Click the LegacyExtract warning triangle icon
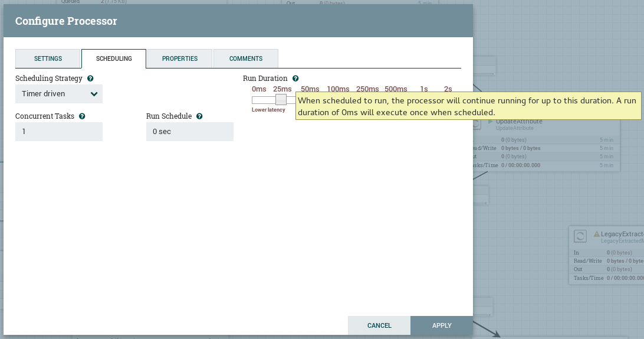 [x=597, y=234]
